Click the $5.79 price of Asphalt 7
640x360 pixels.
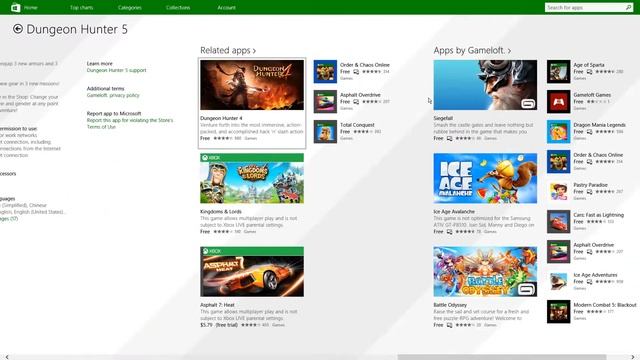click(206, 325)
